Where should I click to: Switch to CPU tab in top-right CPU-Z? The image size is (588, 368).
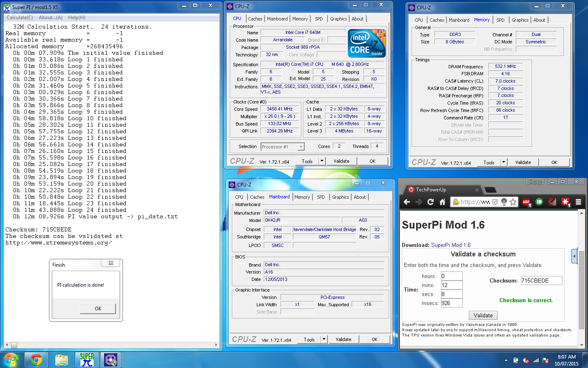tap(419, 20)
